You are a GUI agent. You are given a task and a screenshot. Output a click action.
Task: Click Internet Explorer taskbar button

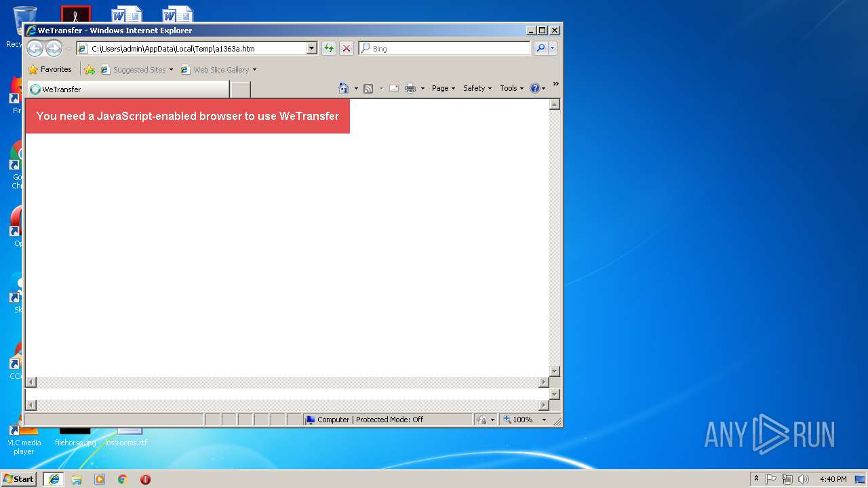coord(54,479)
